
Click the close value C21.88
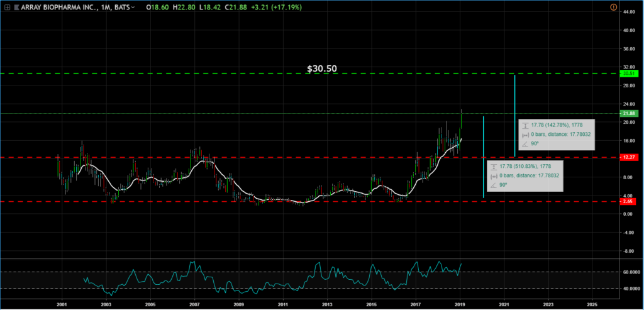(235, 8)
